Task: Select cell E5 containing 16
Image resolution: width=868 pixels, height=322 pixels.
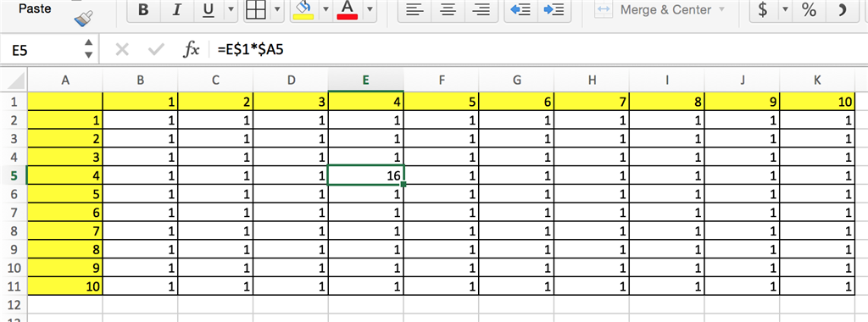Action: [366, 175]
